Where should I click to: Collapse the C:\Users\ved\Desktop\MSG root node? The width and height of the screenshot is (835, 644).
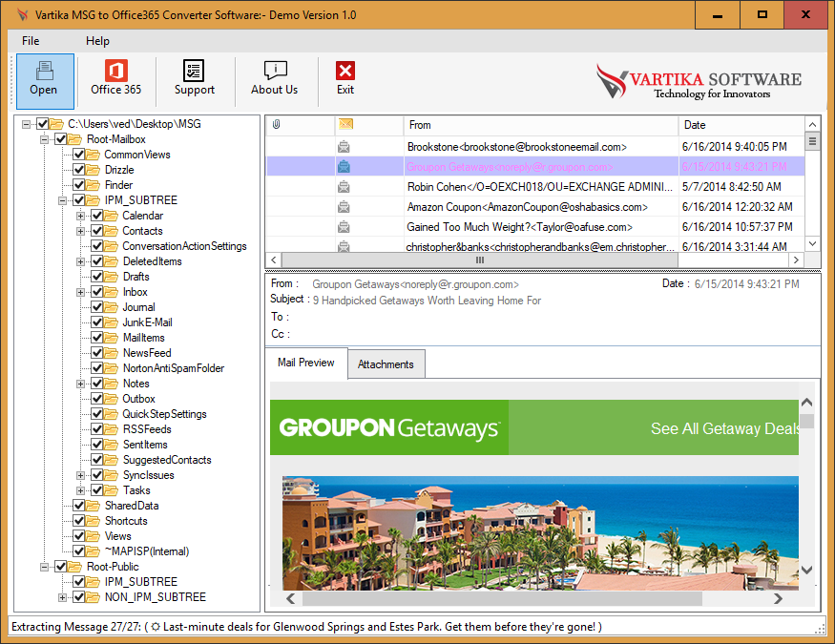(x=26, y=124)
